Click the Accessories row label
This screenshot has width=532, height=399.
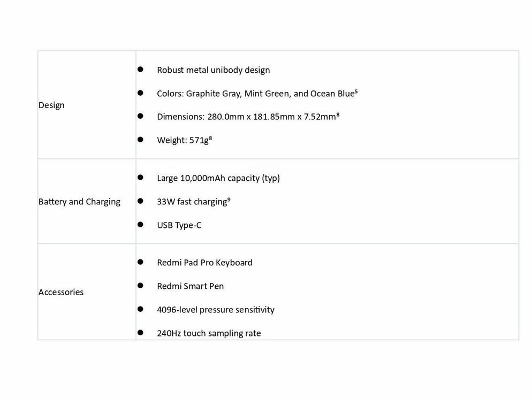60,292
